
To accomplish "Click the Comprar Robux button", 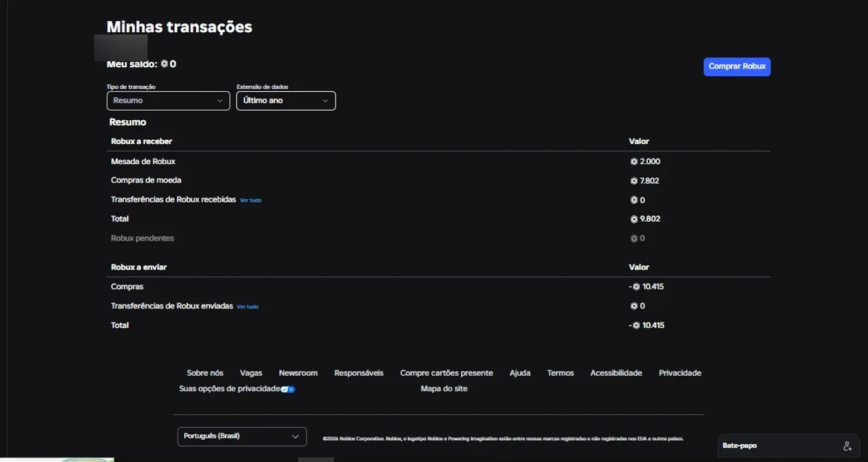I will tap(737, 67).
